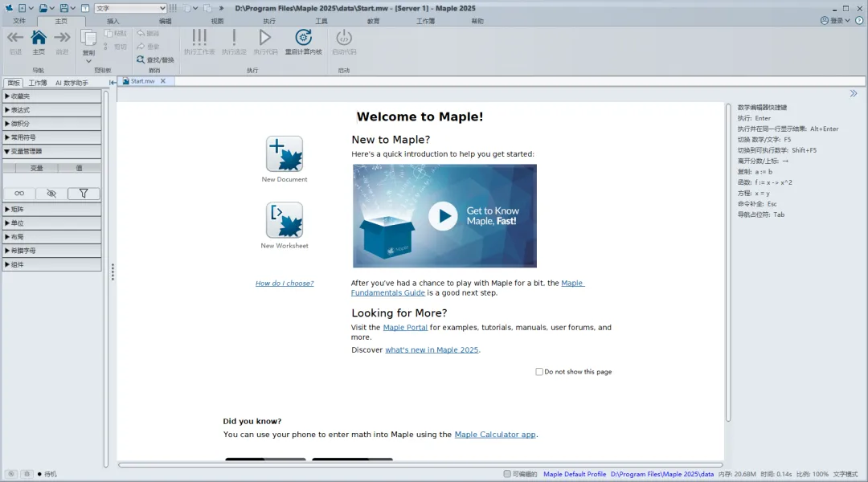Expand the 单位 palette
This screenshot has width=868, height=482.
coord(51,223)
